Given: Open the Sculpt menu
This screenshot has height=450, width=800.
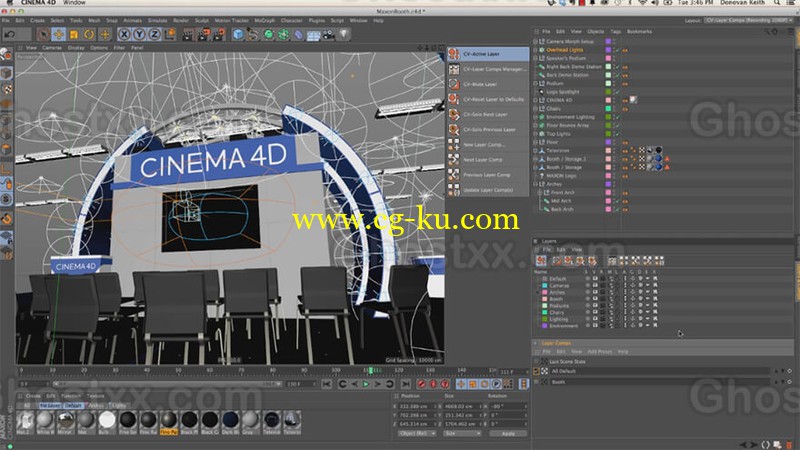Looking at the screenshot, I should [x=202, y=20].
